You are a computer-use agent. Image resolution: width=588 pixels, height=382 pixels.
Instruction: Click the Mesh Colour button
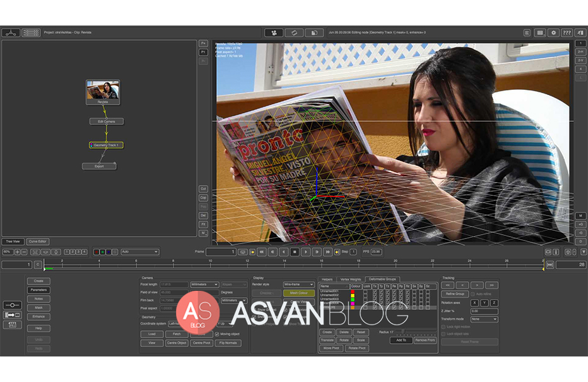point(299,293)
